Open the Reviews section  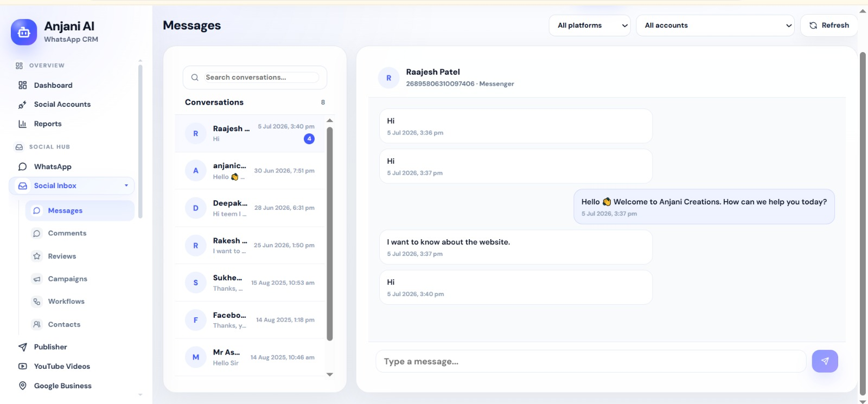[80, 256]
